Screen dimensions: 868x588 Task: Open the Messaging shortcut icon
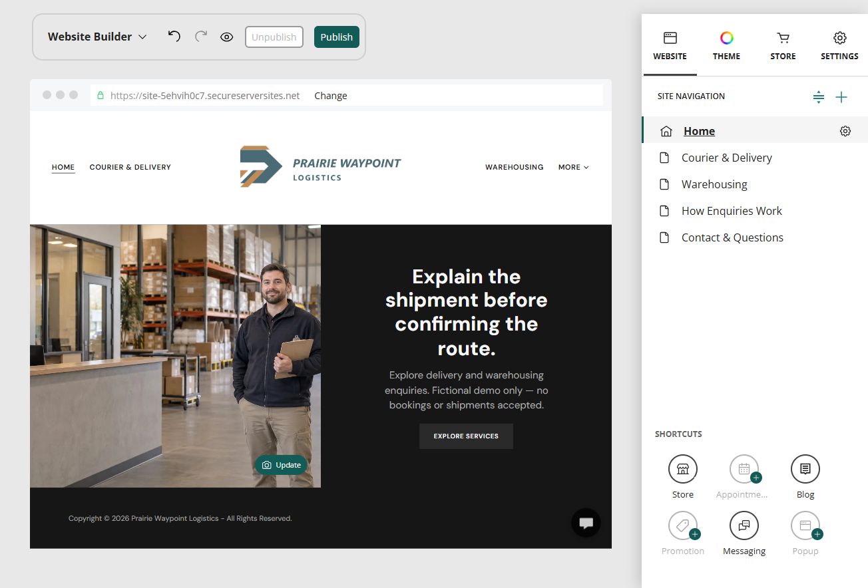744,525
